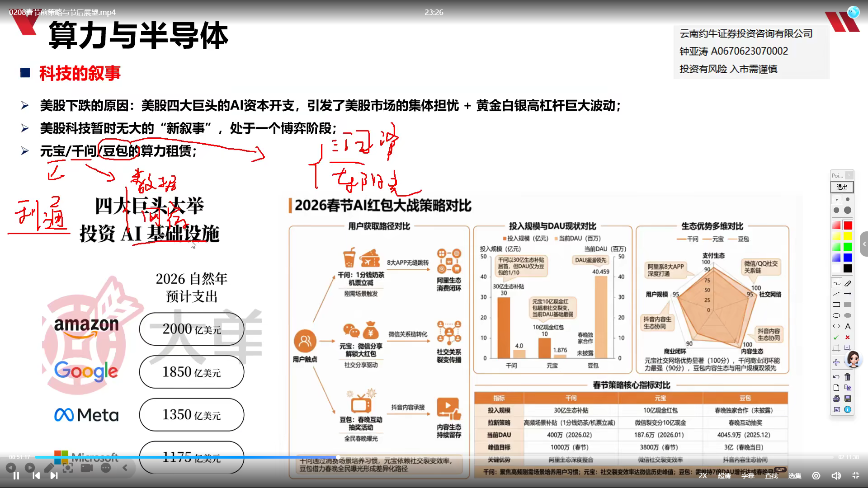Image resolution: width=868 pixels, height=488 pixels.
Task: Print the annotated screen
Action: pyautogui.click(x=836, y=399)
